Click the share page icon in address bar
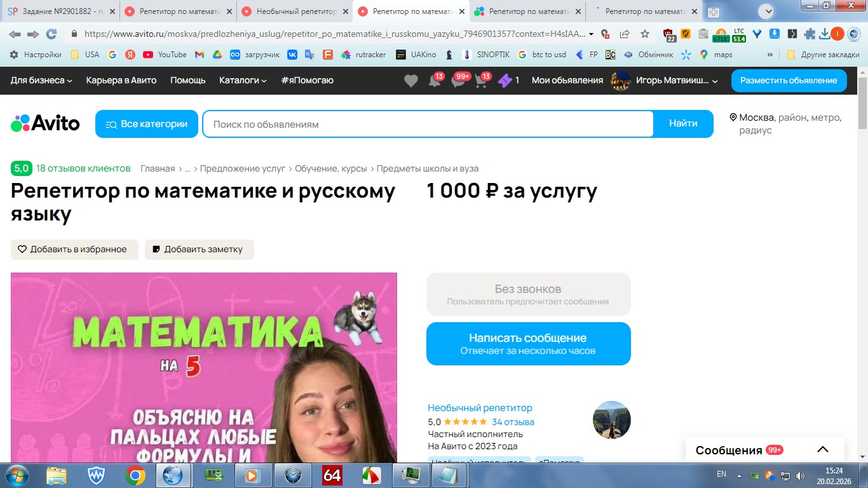Image resolution: width=868 pixels, height=488 pixels. tap(625, 34)
